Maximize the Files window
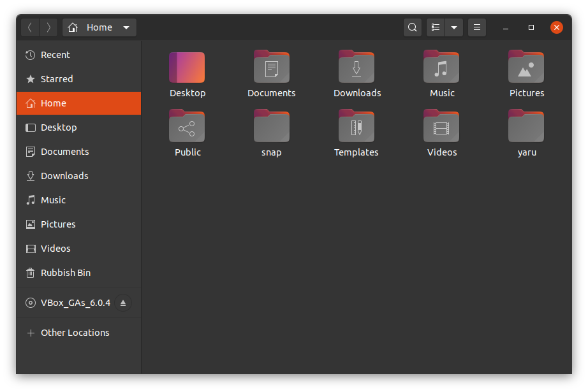Screen dimensions: 588x392 tap(531, 27)
